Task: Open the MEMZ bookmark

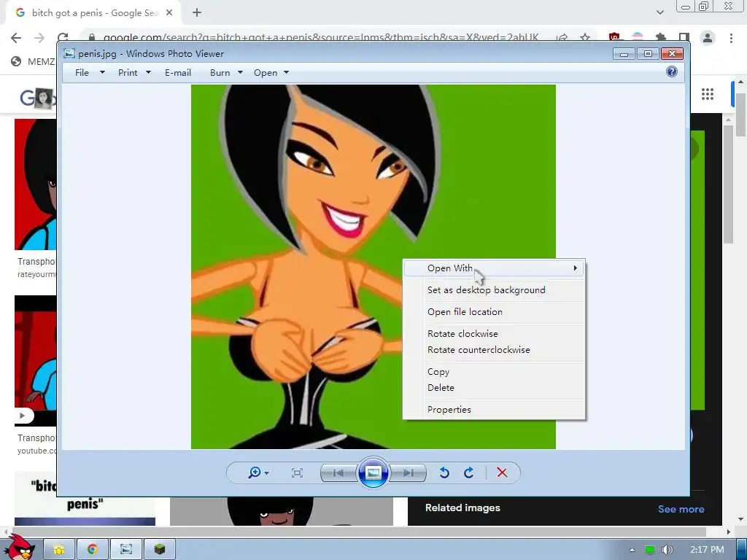Action: [33, 61]
